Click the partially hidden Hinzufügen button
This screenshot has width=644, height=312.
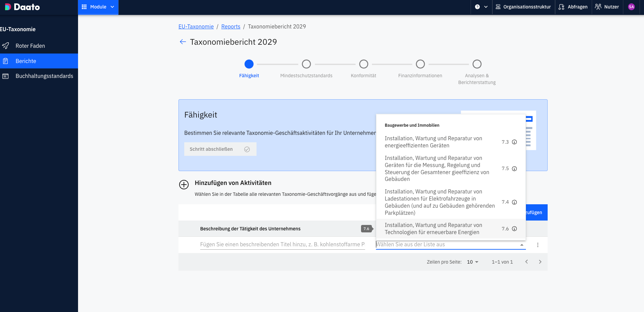[x=536, y=212]
